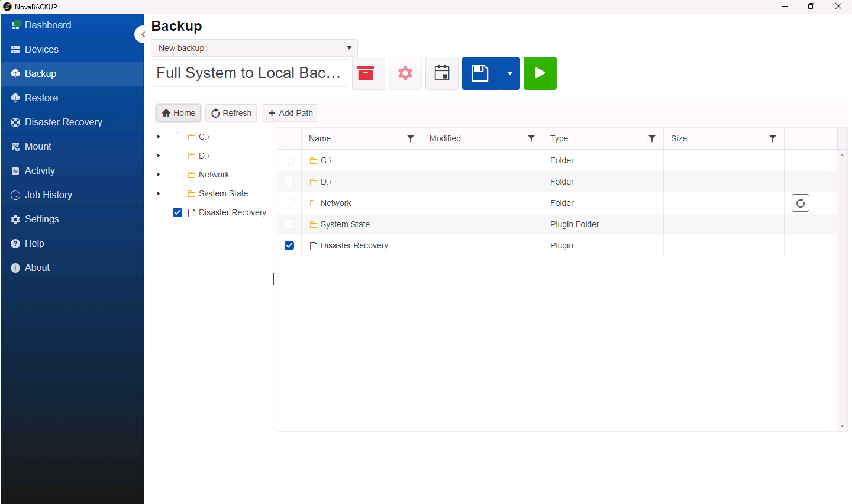This screenshot has width=852, height=504.
Task: Open Job History from the sidebar
Action: click(72, 195)
